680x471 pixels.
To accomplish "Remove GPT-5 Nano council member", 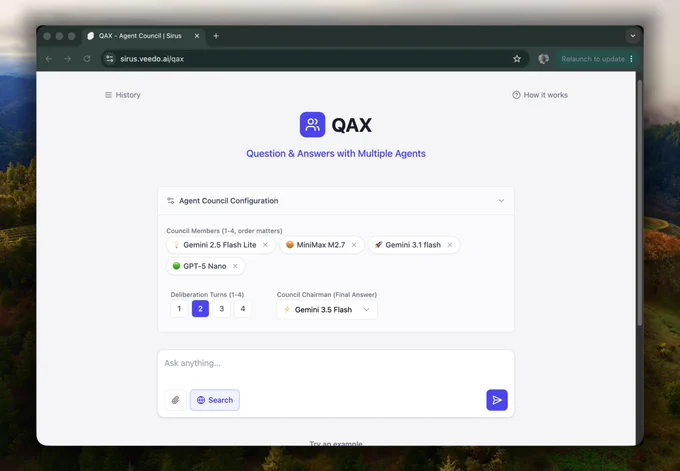I will click(x=235, y=266).
